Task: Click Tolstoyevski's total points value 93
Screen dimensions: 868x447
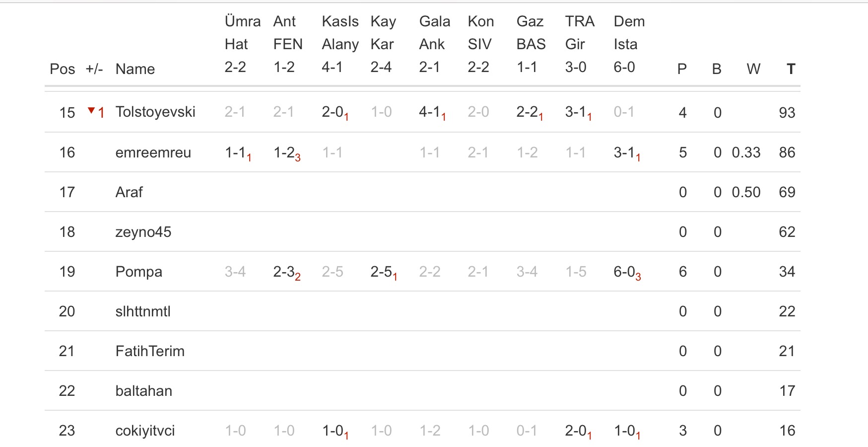Action: click(787, 113)
